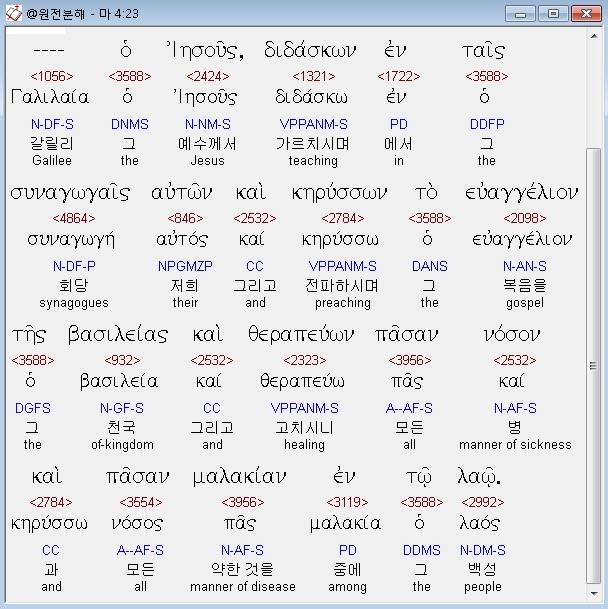The image size is (608, 609).
Task: Click the parsing code DDFP
Action: point(487,124)
